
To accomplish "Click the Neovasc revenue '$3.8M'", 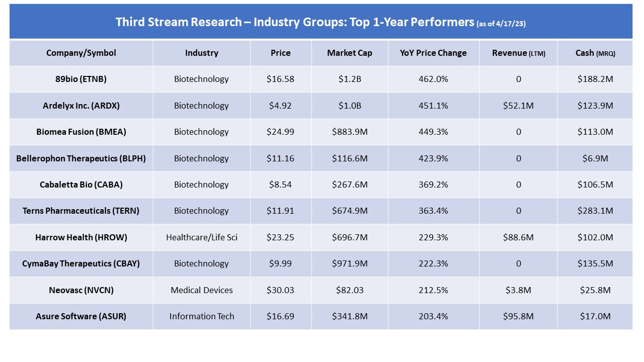I will (x=518, y=290).
